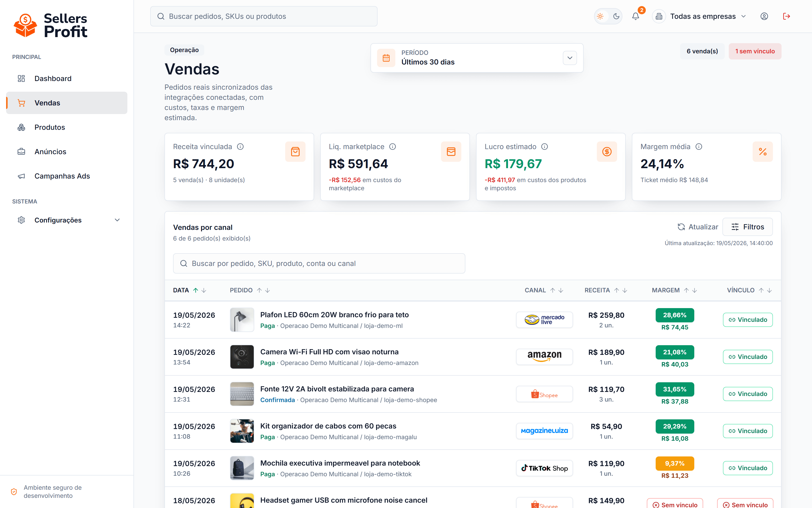Open Plafon LED product thumbnail

coord(242,320)
